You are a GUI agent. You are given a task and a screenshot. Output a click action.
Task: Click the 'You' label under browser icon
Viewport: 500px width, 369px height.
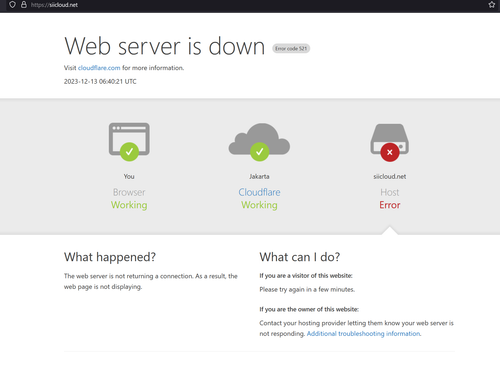pos(129,176)
